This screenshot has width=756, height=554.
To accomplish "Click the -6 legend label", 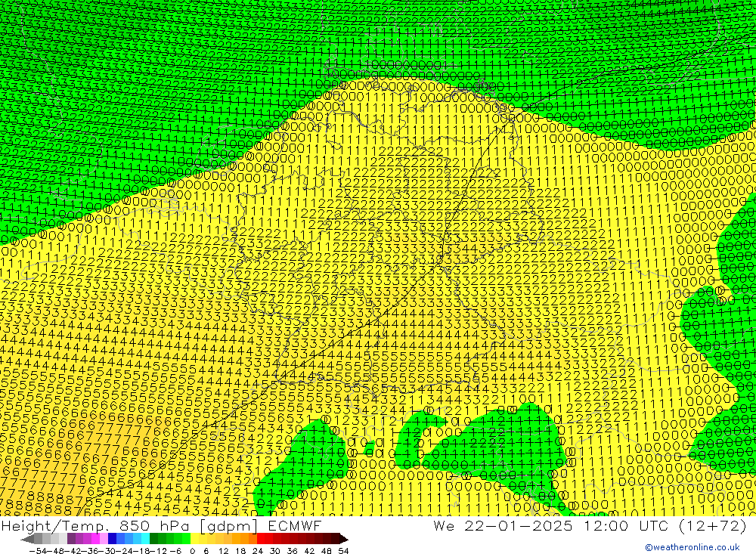I will click(175, 551).
